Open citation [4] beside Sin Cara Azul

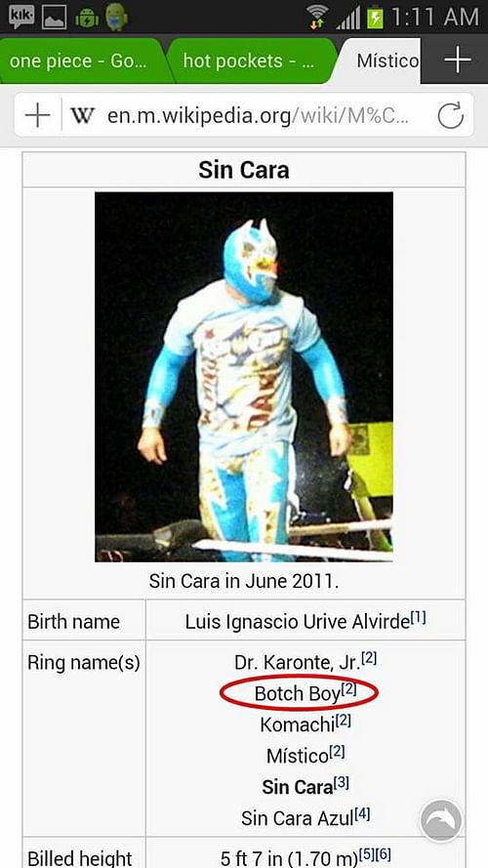(362, 813)
